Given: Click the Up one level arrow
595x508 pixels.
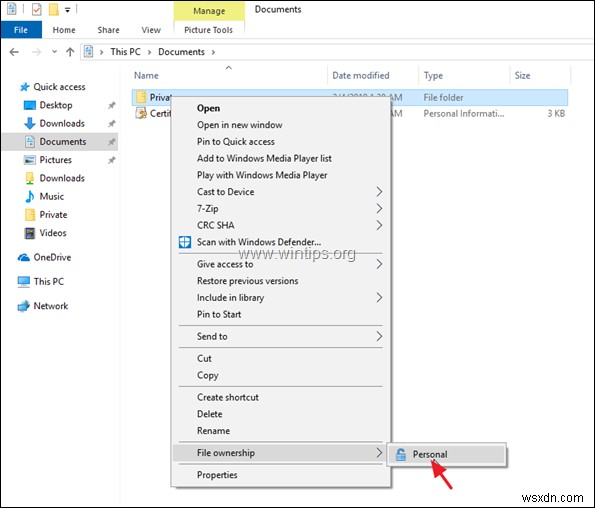Looking at the screenshot, I should click(70, 52).
